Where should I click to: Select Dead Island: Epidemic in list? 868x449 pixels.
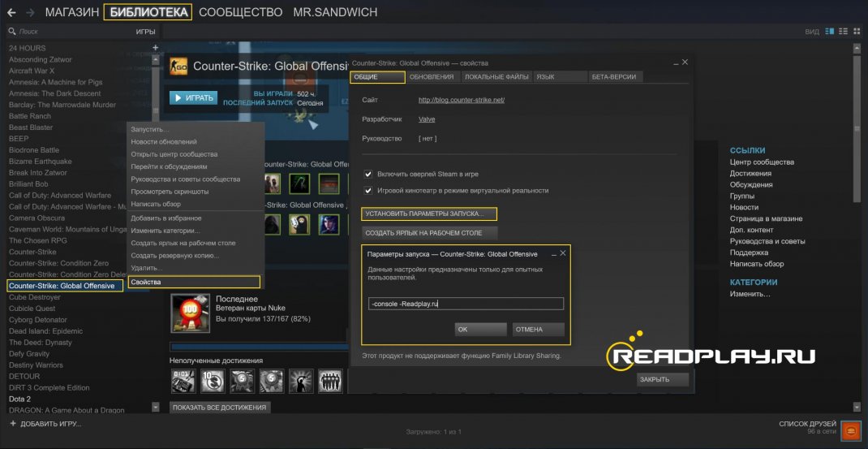point(46,331)
